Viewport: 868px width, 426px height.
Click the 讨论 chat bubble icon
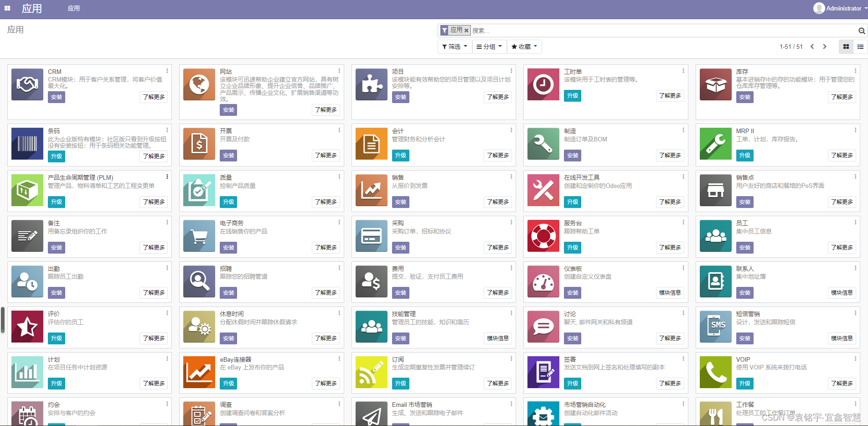click(543, 327)
